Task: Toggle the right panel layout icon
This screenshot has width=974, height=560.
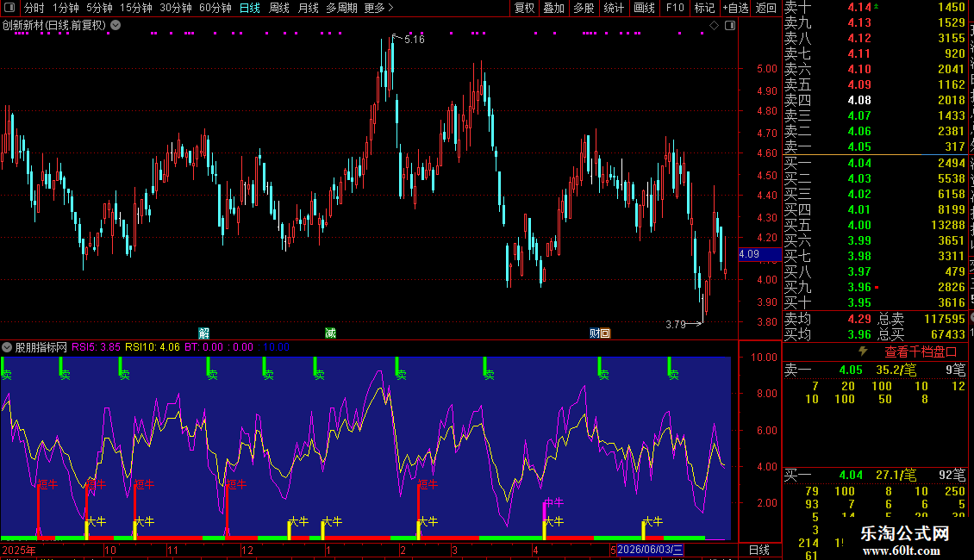Action: click(730, 26)
